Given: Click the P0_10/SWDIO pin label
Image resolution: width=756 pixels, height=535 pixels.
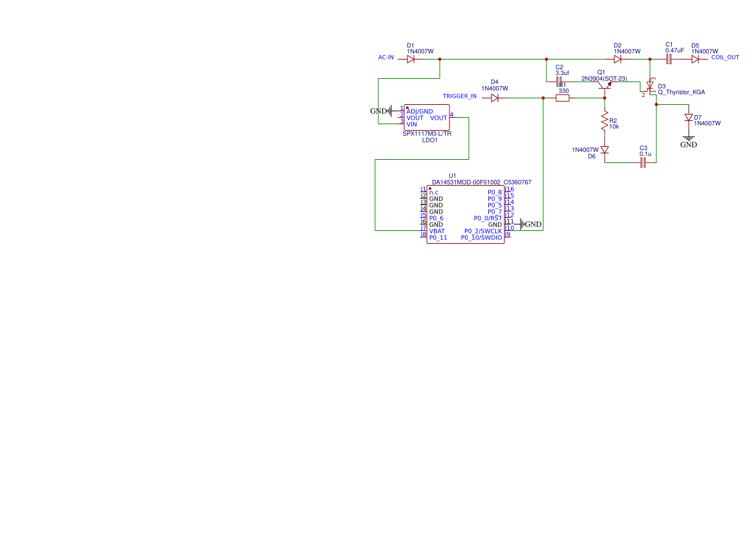Looking at the screenshot, I should coord(481,238).
